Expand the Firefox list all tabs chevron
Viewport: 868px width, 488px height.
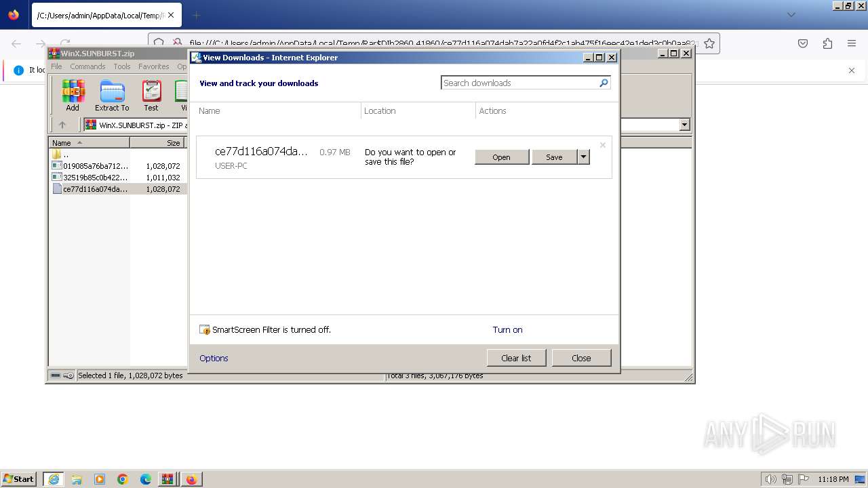(x=791, y=15)
